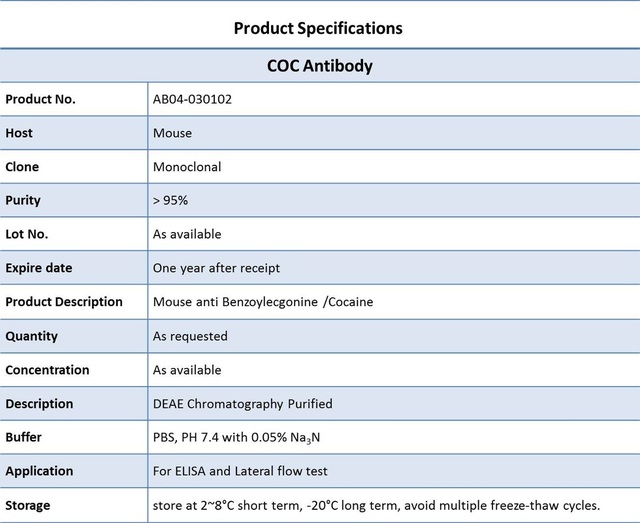Viewport: 640px width, 523px height.
Task: Click the Buffer row label
Action: click(x=24, y=437)
